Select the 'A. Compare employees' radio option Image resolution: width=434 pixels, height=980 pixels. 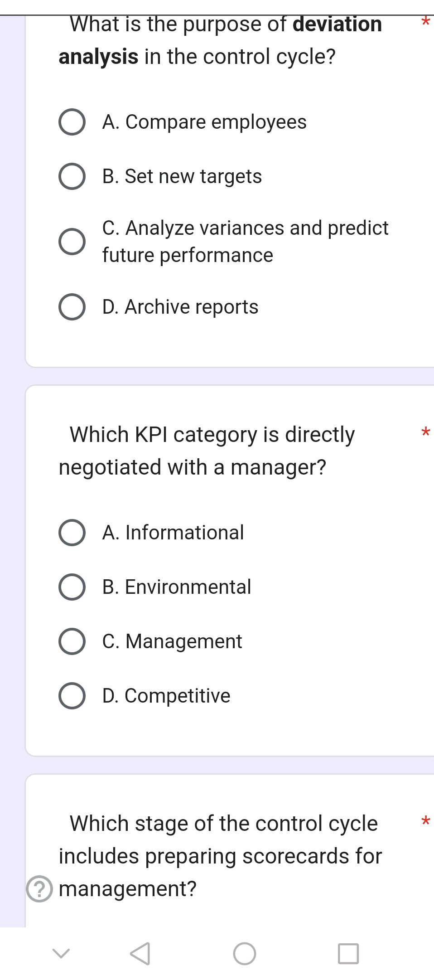[72, 122]
